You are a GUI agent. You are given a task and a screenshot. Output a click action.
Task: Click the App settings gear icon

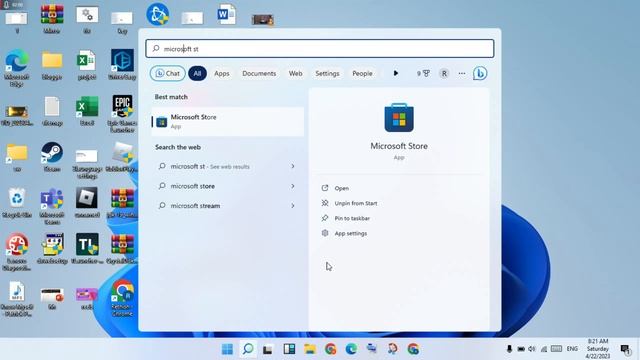(x=325, y=233)
